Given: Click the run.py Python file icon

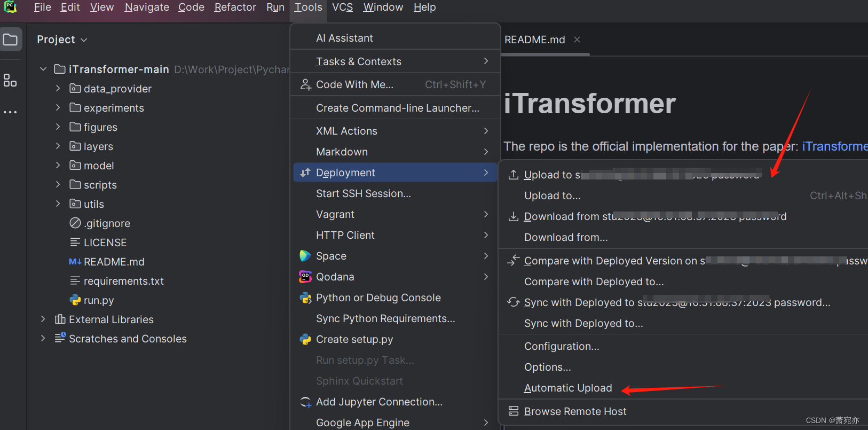Looking at the screenshot, I should pyautogui.click(x=75, y=300).
